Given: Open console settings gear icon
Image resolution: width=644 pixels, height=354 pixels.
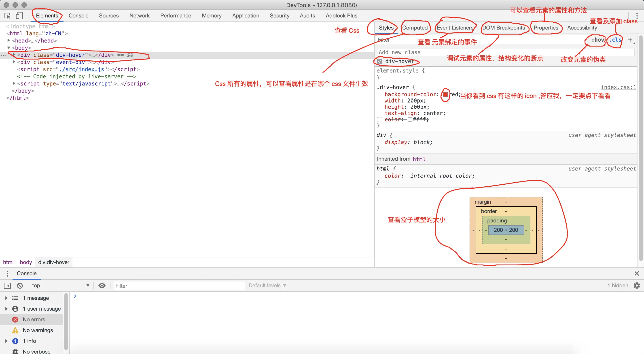Looking at the screenshot, I should tap(637, 286).
